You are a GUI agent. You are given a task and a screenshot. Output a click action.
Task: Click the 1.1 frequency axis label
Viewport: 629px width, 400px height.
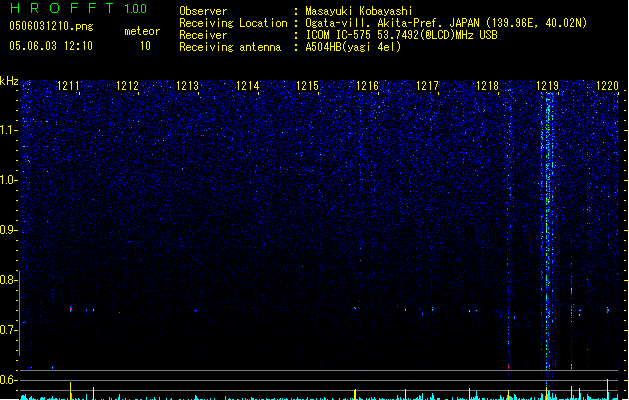pos(8,130)
